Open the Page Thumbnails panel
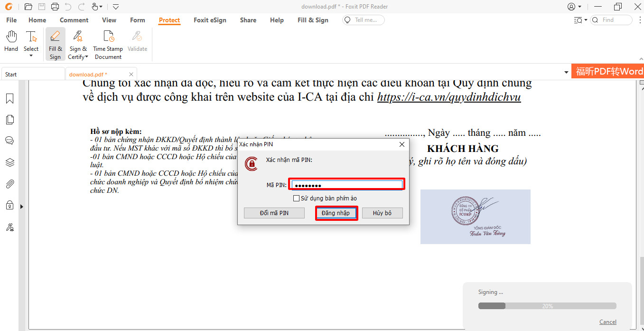 tap(10, 120)
